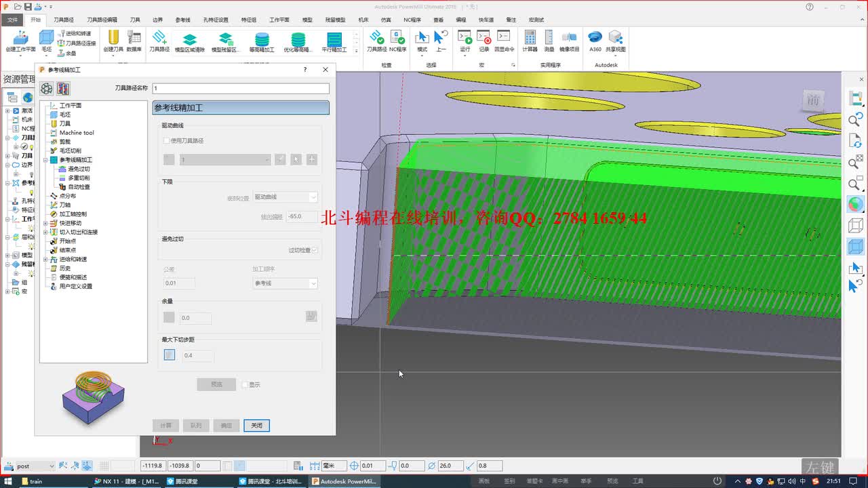The height and width of the screenshot is (488, 868).
Task: Click the 刀具路径连接 ribbon item
Action: tap(77, 43)
